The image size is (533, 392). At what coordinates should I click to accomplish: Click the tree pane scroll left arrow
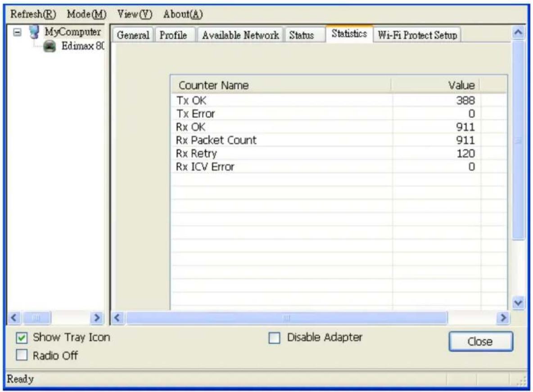tap(14, 318)
